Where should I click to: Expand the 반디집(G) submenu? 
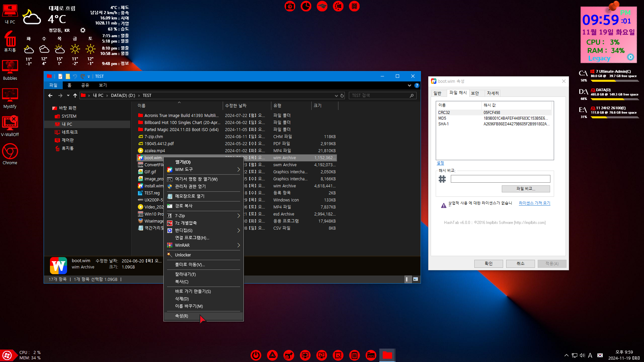click(x=238, y=231)
